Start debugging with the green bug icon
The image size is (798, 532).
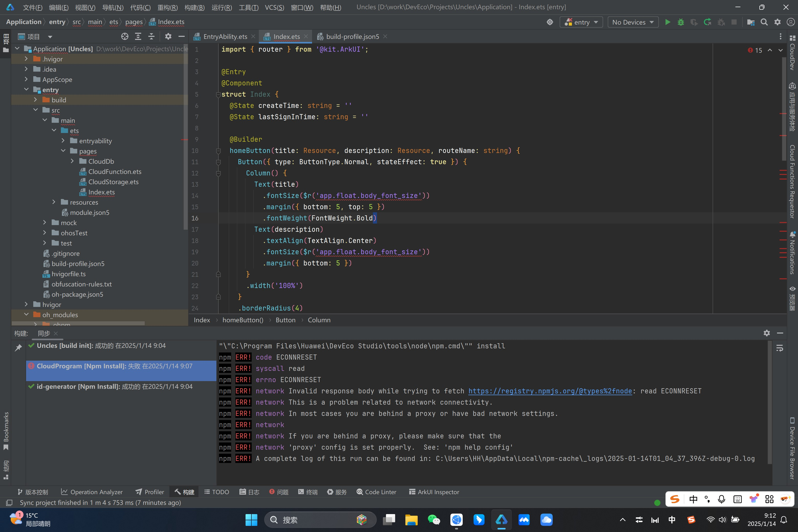pos(681,22)
